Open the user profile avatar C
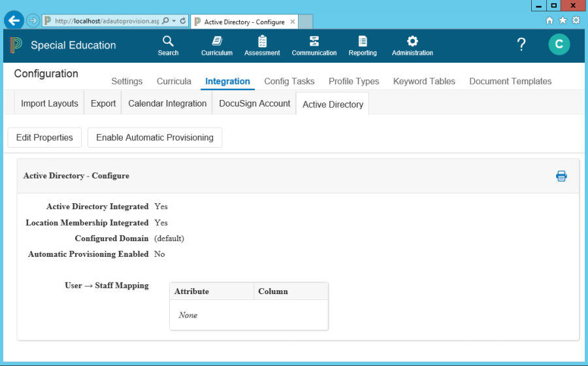This screenshot has height=366, width=588. point(559,44)
